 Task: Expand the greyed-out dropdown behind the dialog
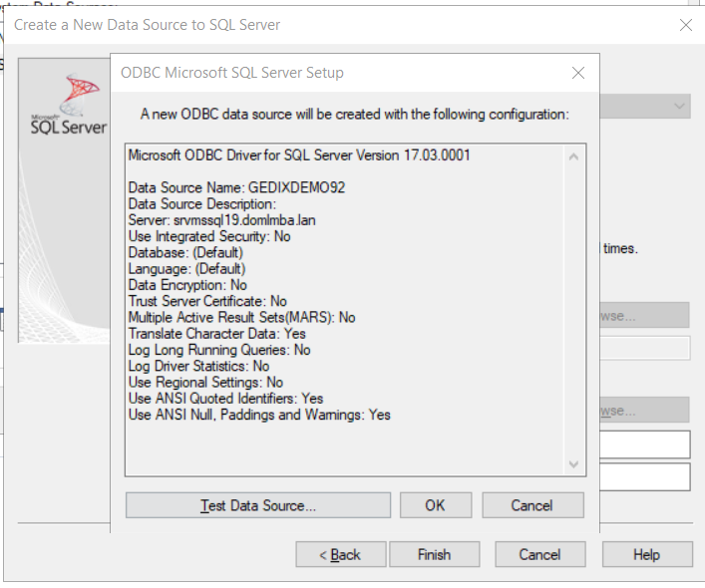pyautogui.click(x=680, y=106)
